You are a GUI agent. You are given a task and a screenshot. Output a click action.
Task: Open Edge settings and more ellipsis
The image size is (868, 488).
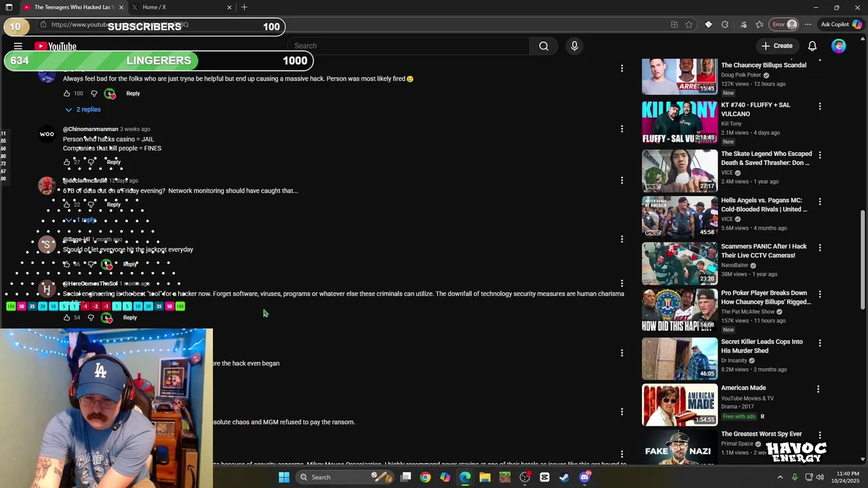(x=808, y=24)
